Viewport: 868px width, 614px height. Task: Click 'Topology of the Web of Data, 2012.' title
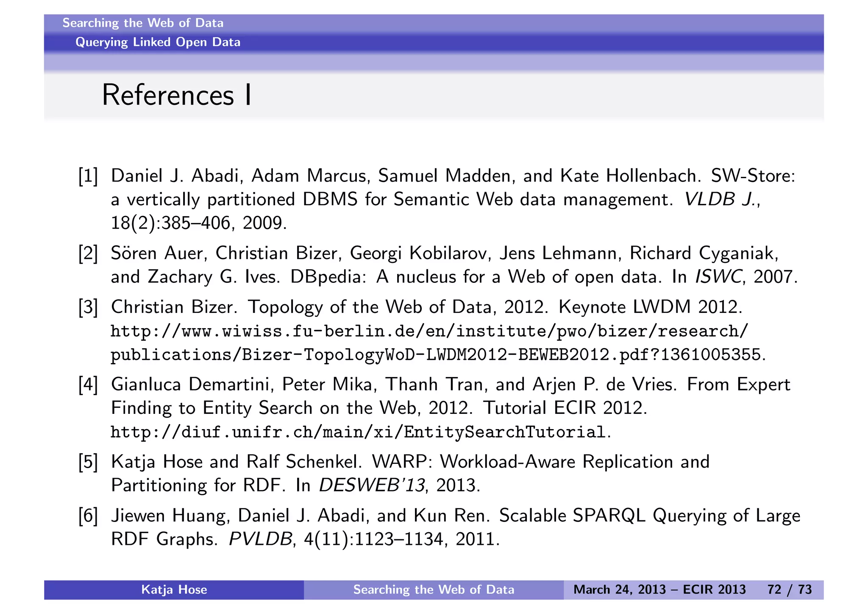click(x=398, y=307)
